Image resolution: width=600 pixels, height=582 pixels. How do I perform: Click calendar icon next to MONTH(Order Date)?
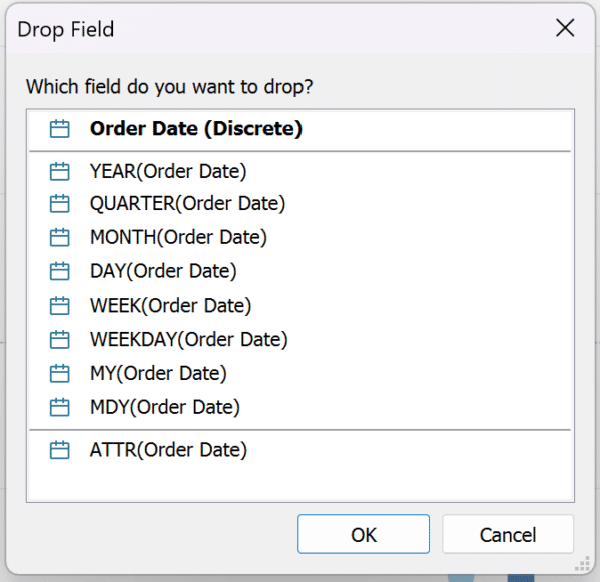click(x=60, y=238)
